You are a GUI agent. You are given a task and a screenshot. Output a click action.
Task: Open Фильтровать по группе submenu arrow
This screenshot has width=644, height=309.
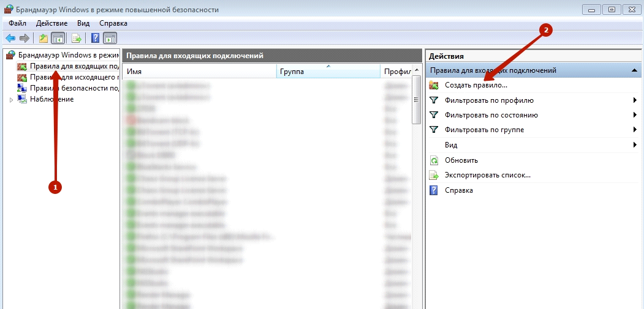click(635, 130)
